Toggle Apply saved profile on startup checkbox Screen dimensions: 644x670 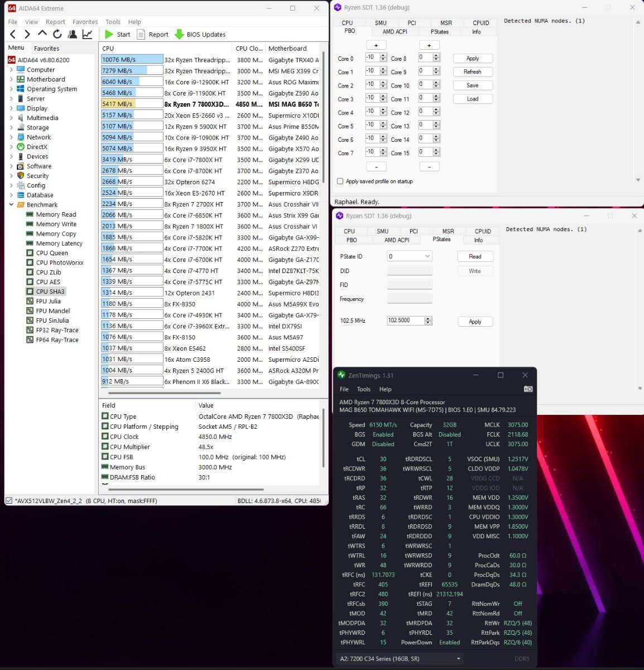click(340, 181)
